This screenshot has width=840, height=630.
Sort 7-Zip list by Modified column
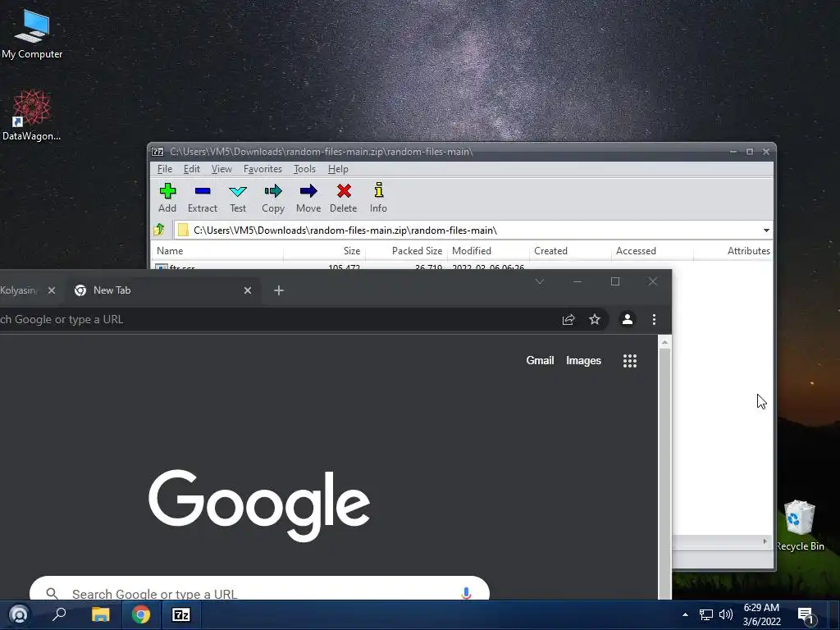tap(488, 251)
